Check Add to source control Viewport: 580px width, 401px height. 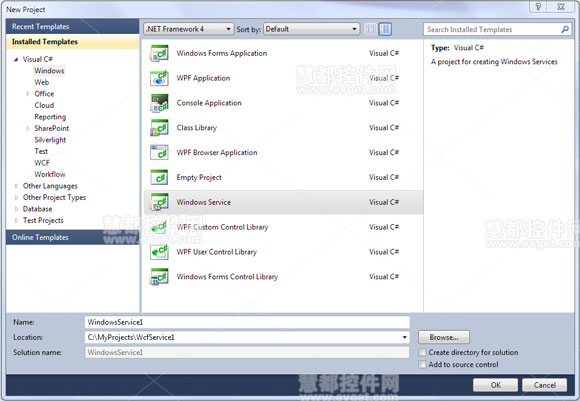click(422, 364)
